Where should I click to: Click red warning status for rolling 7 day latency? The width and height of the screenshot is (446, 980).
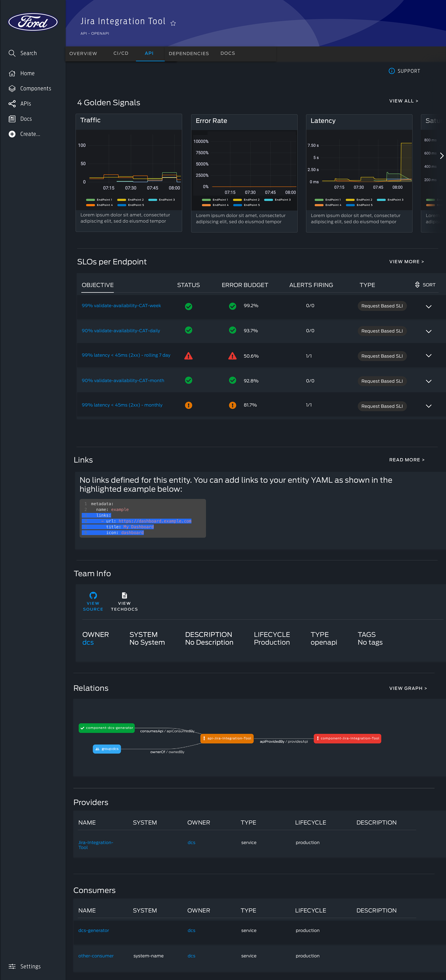click(188, 356)
